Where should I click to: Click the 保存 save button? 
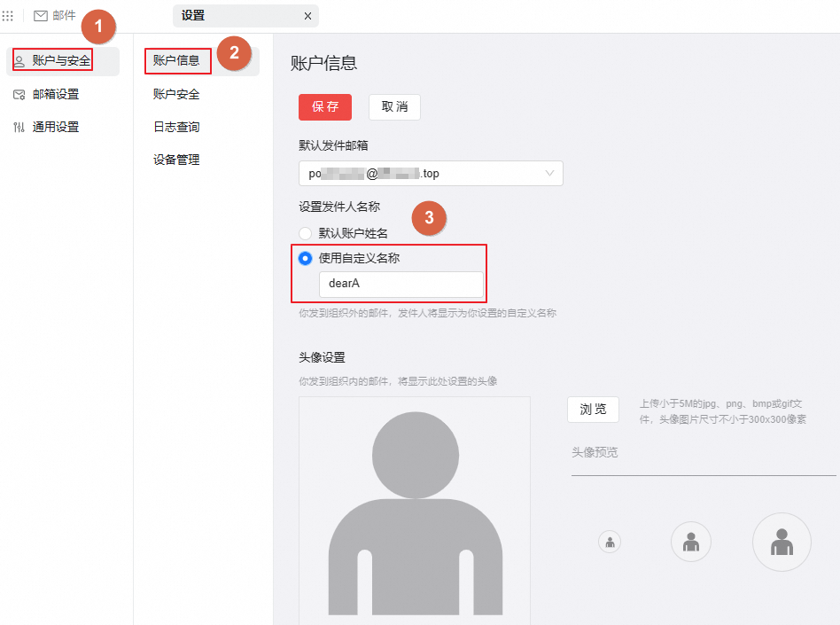coord(324,106)
